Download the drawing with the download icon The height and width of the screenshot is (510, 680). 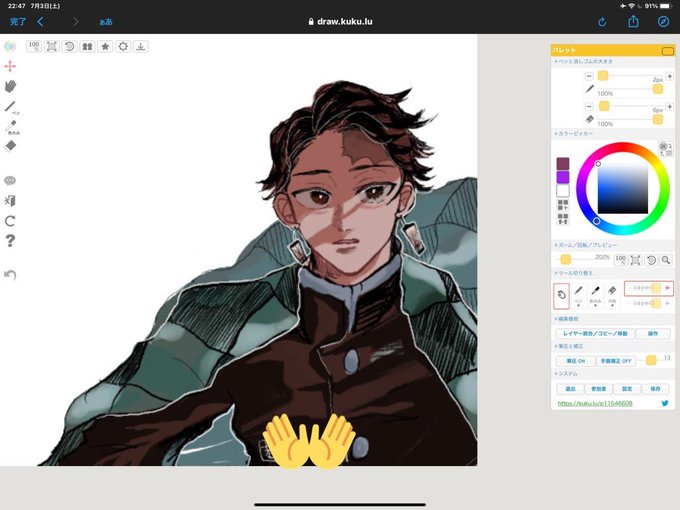pos(141,46)
